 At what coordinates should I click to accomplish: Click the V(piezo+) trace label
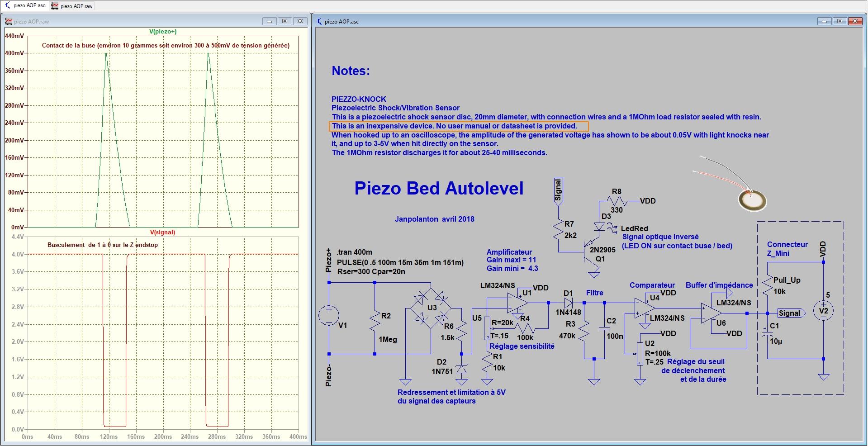(163, 32)
